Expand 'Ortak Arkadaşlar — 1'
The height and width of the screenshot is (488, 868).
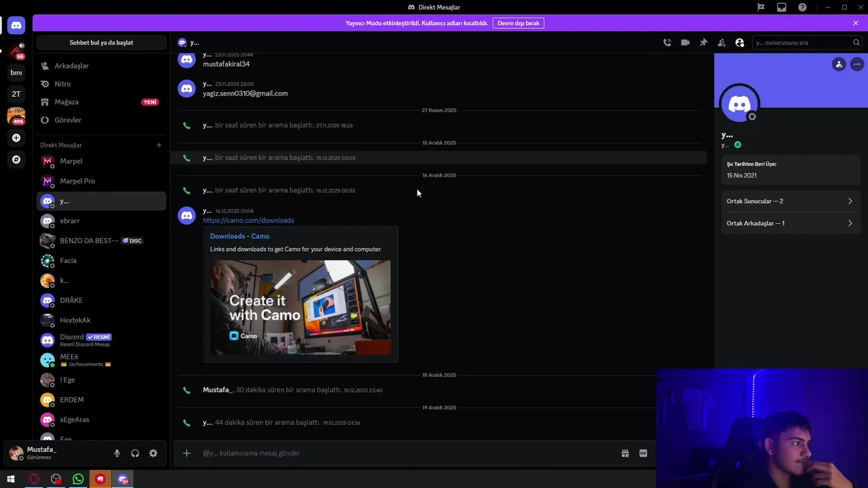790,223
